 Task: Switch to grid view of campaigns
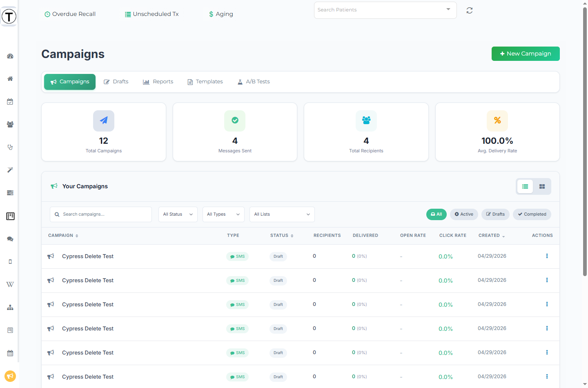pos(542,187)
